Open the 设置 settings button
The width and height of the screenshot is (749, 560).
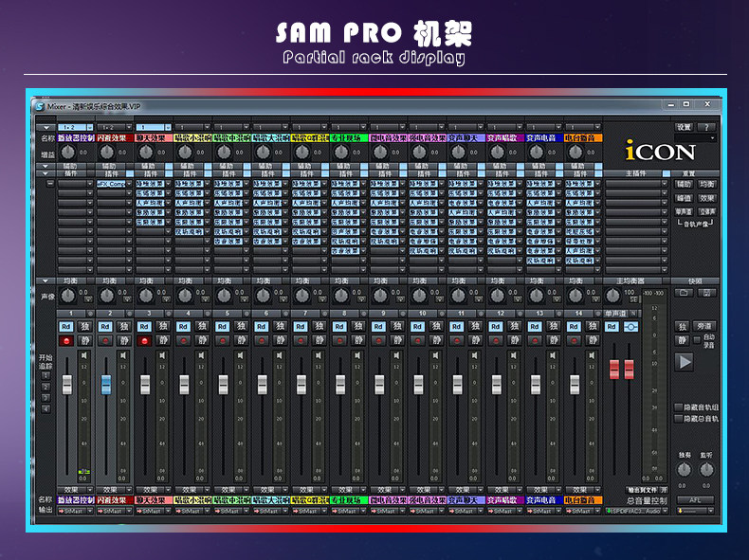[684, 127]
